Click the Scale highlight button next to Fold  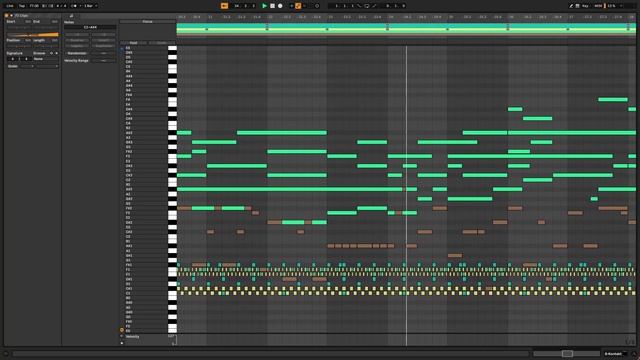[x=162, y=42]
